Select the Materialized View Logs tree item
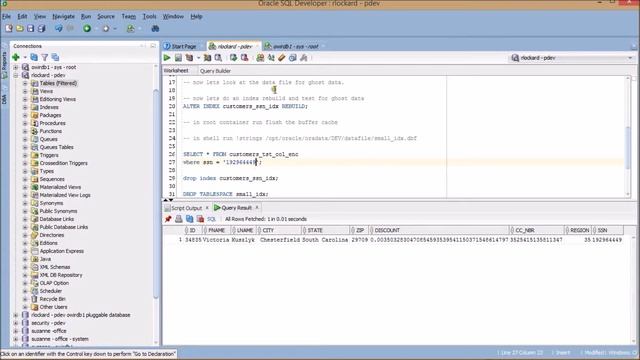This screenshot has height=360, width=640. click(x=65, y=195)
